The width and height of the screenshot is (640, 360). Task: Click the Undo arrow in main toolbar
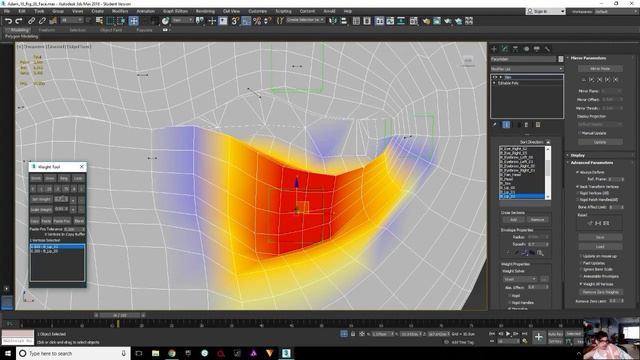[8, 21]
